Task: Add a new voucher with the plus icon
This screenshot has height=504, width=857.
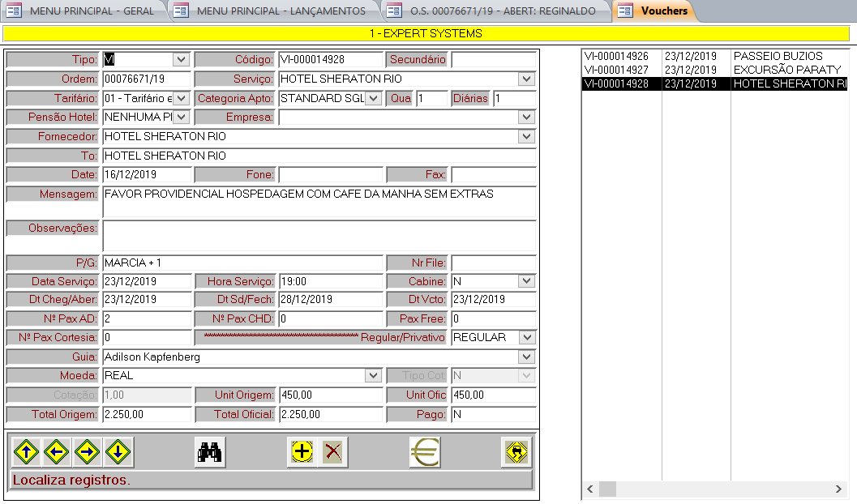Action: click(x=302, y=452)
